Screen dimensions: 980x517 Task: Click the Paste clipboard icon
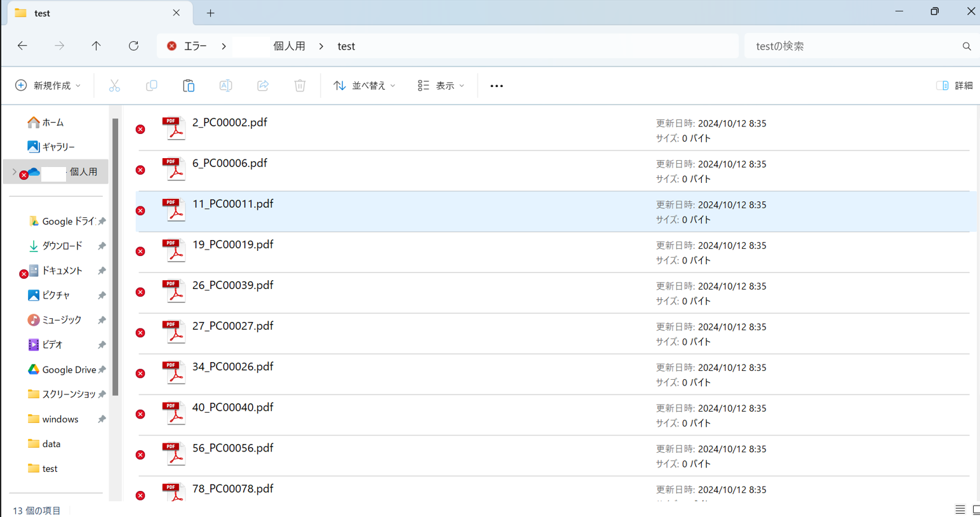coord(189,86)
